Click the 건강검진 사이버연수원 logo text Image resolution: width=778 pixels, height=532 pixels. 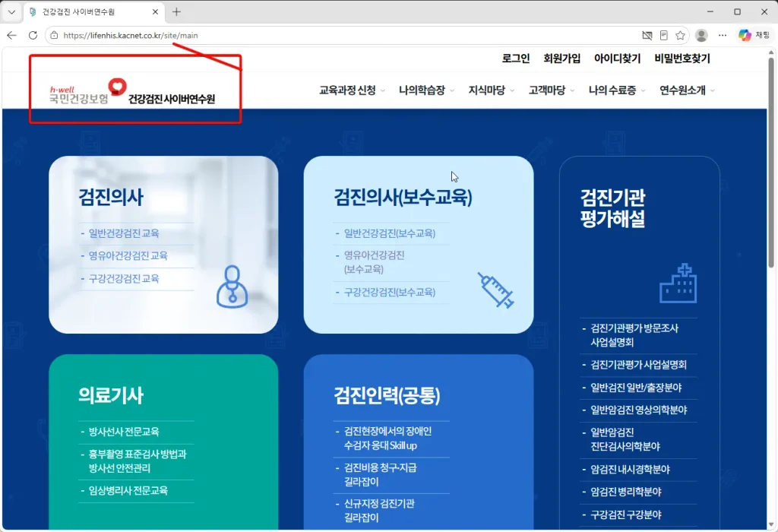(171, 99)
